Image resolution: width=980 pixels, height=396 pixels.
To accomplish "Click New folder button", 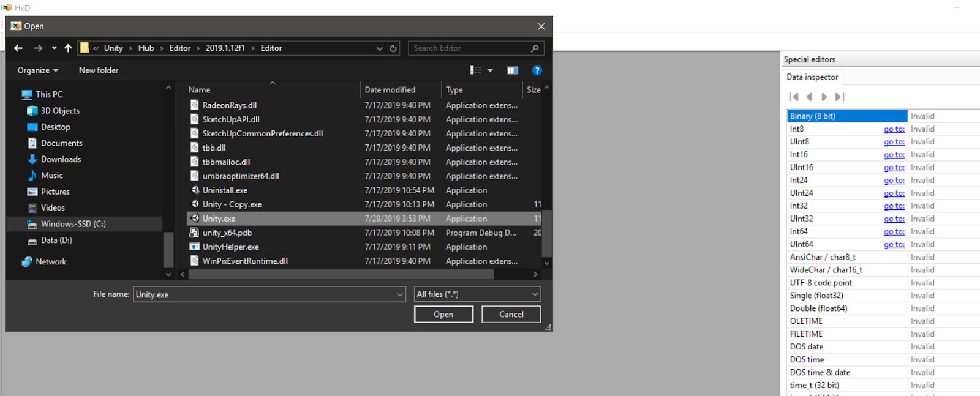I will click(x=99, y=70).
